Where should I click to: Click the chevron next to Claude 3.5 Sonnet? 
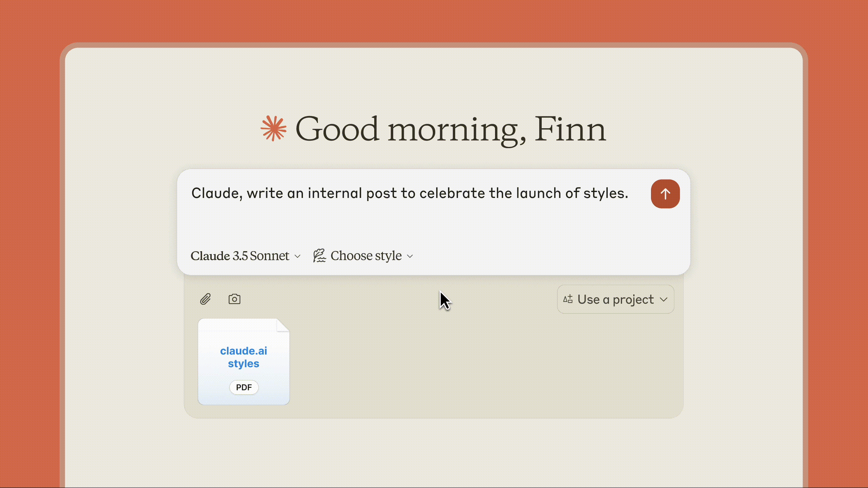pos(297,256)
